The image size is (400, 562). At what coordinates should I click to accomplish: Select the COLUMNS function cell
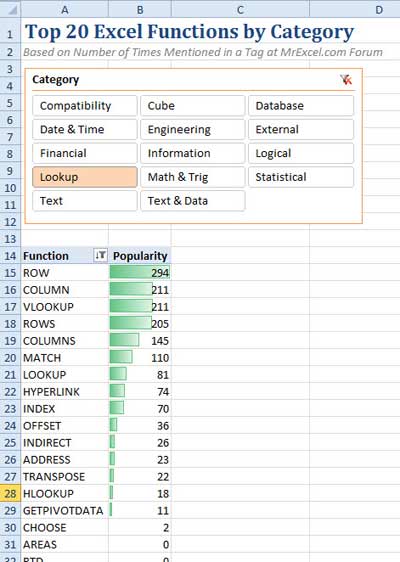[65, 341]
